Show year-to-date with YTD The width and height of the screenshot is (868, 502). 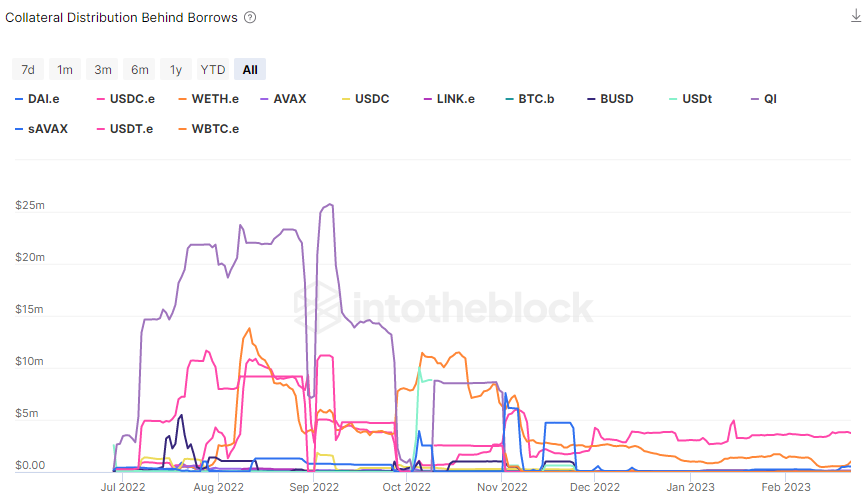[212, 69]
